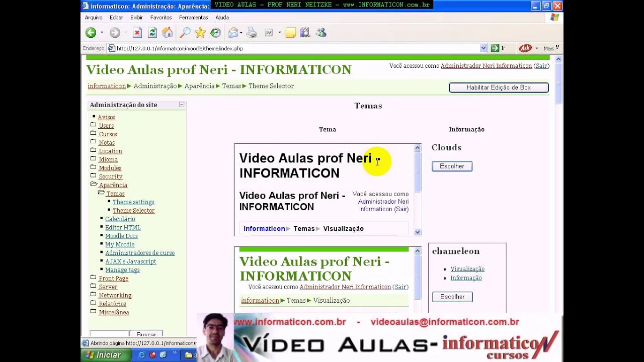Expand the Security folder in admin tree
This screenshot has width=644, height=362.
(x=93, y=175)
